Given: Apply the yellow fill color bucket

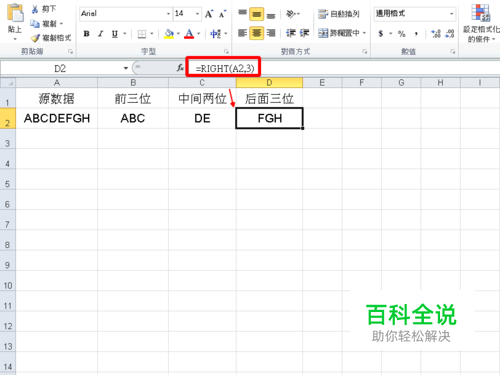Looking at the screenshot, I should click(169, 34).
